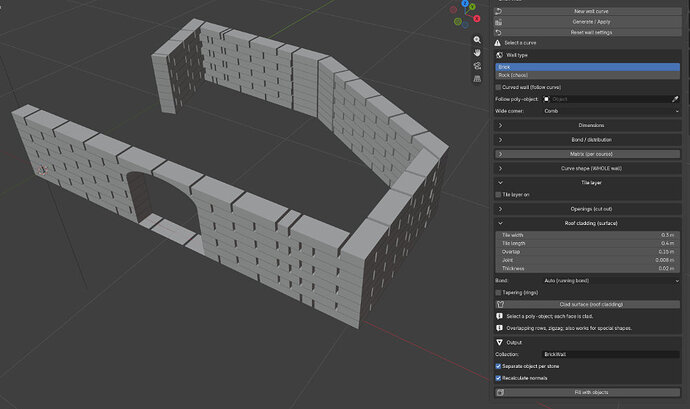
Task: Collapse the Roof cladding (surface) section
Action: [587, 223]
